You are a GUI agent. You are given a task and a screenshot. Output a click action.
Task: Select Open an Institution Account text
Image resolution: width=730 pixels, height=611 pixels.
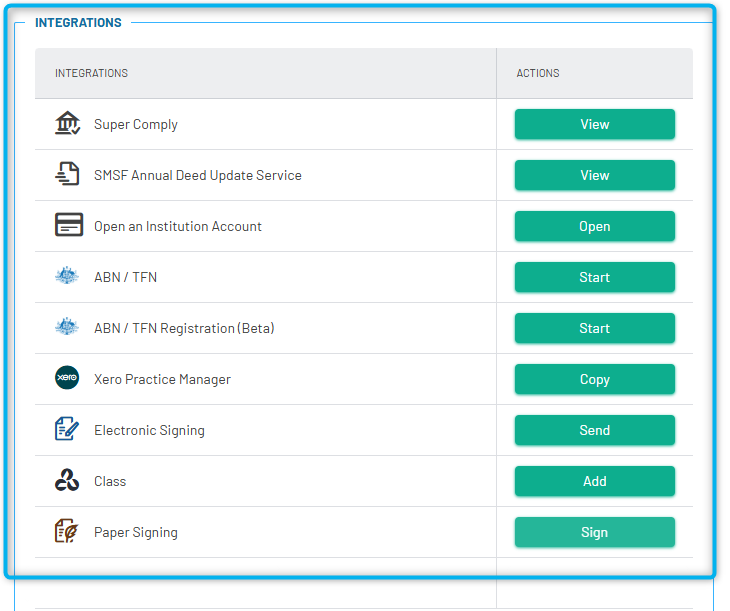(x=178, y=226)
